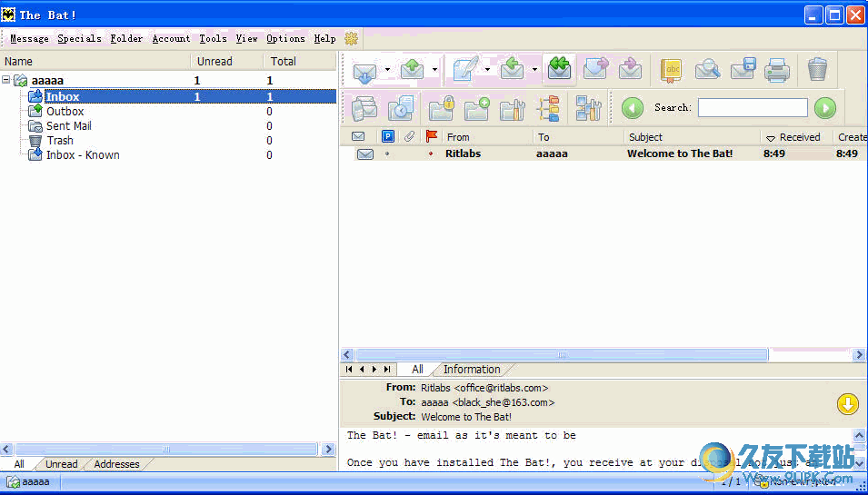Click the red flag column header

point(431,136)
